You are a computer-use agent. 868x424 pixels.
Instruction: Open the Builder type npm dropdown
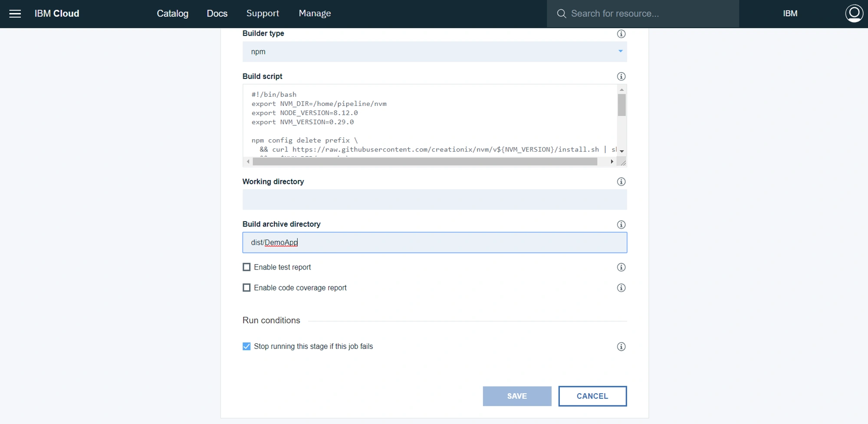point(434,52)
